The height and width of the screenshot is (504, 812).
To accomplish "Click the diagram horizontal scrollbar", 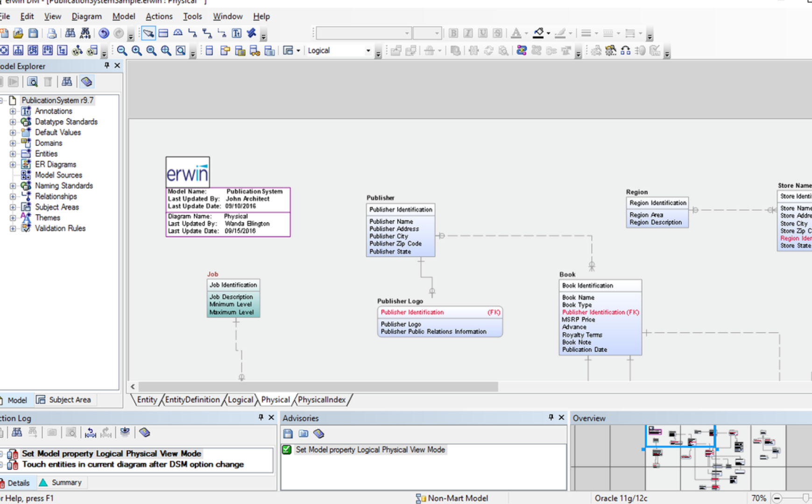I will 318,387.
